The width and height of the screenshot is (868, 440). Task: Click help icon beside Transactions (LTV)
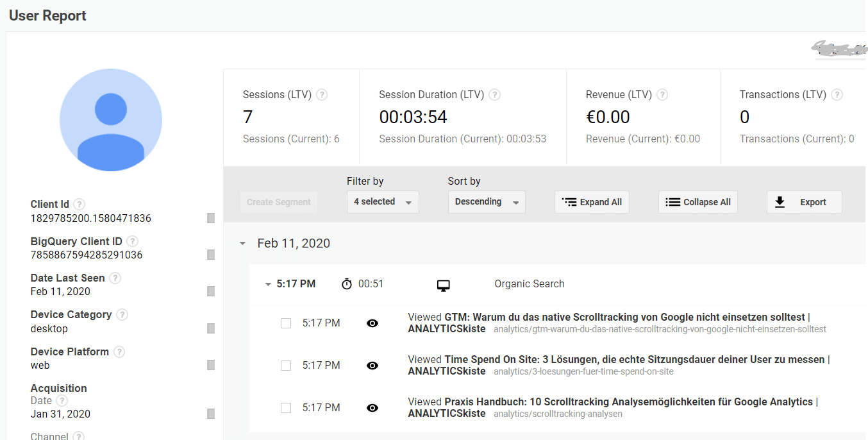[837, 95]
